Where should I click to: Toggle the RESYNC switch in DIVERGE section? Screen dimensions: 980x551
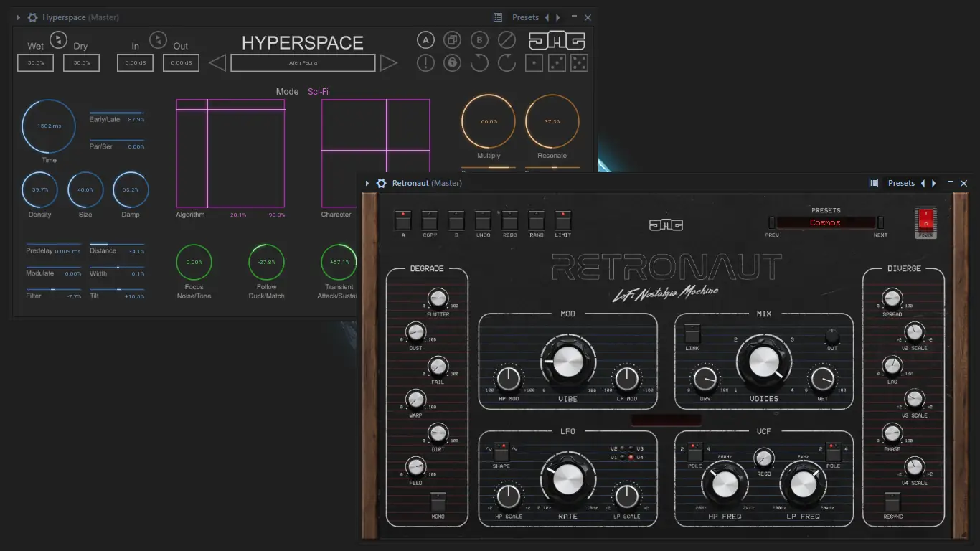point(892,501)
